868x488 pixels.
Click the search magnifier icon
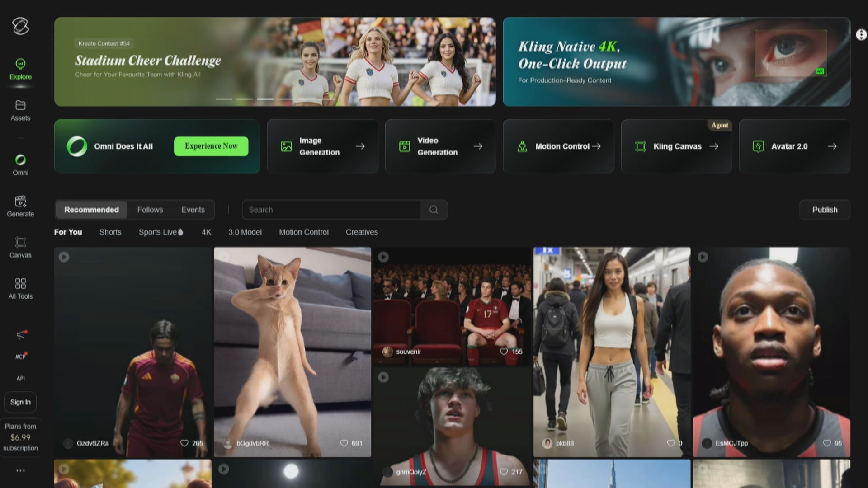pyautogui.click(x=434, y=210)
